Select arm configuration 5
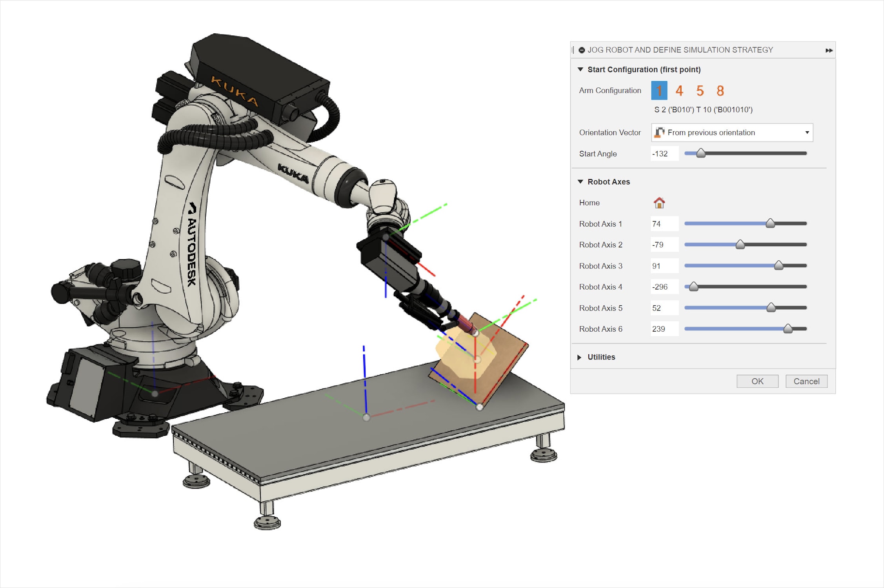 pos(700,91)
